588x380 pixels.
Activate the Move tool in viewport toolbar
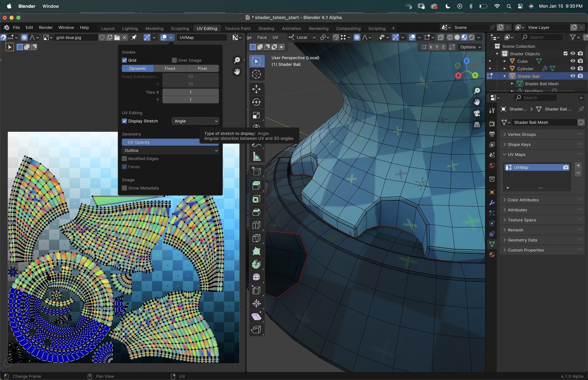pyautogui.click(x=256, y=89)
